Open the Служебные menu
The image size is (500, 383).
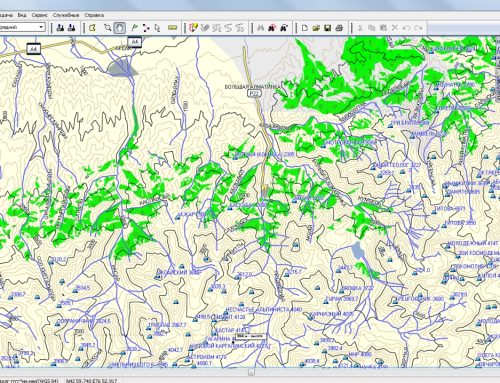click(x=66, y=15)
